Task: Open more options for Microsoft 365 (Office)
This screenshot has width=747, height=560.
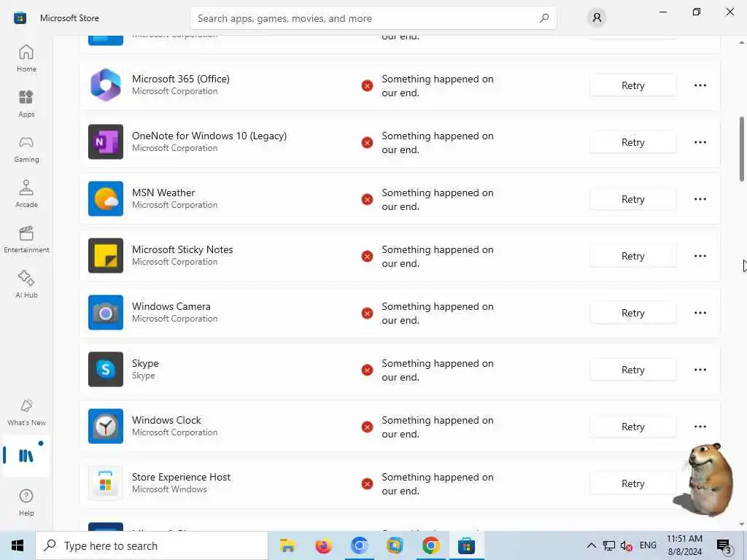Action: pyautogui.click(x=700, y=85)
